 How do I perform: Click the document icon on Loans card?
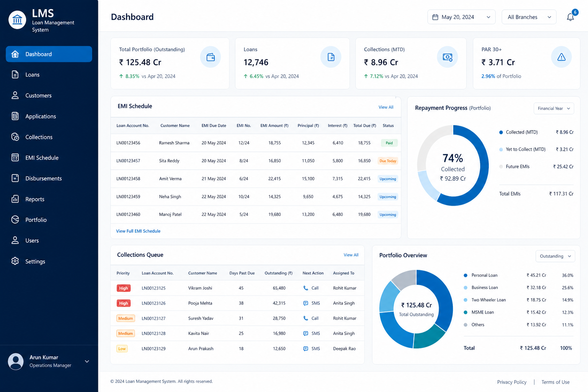click(331, 57)
